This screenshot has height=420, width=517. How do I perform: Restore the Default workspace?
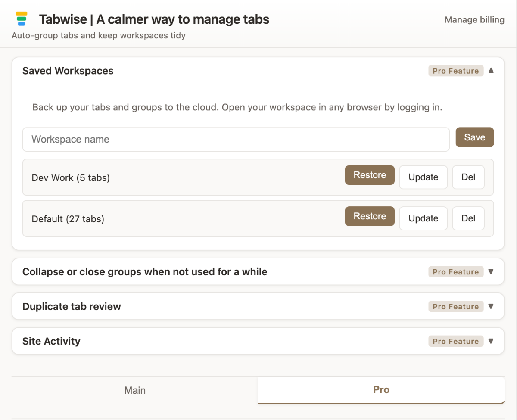[x=369, y=216]
